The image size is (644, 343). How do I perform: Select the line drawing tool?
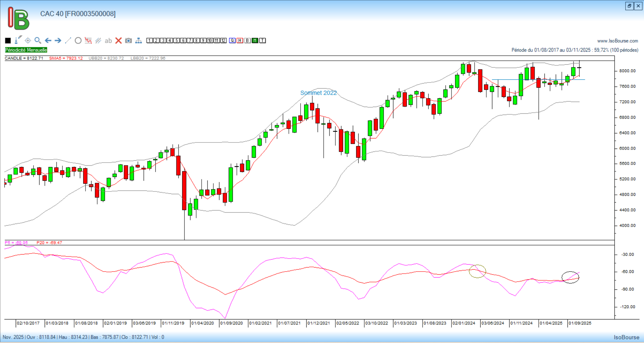click(x=68, y=41)
